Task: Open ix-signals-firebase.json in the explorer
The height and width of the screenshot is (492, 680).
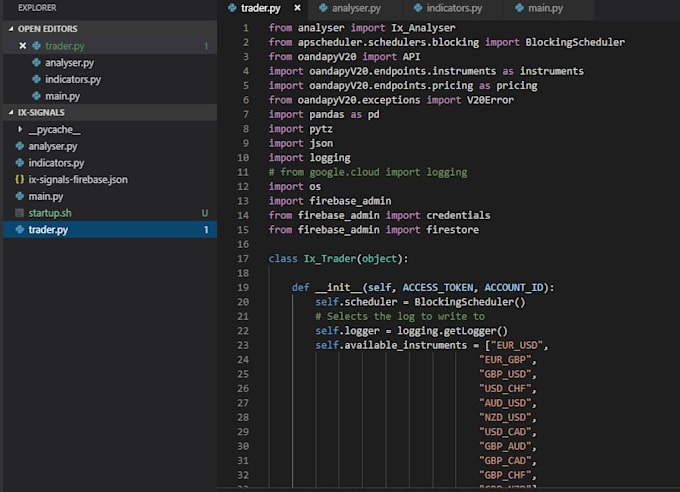Action: (x=78, y=179)
